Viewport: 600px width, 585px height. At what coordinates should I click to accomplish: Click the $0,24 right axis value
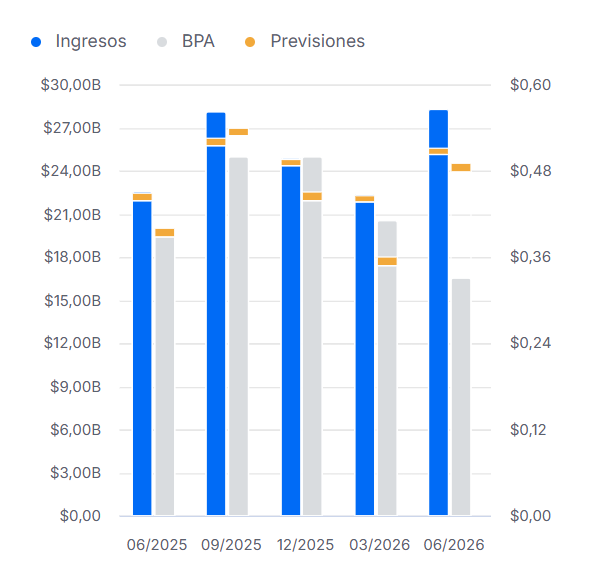[530, 343]
